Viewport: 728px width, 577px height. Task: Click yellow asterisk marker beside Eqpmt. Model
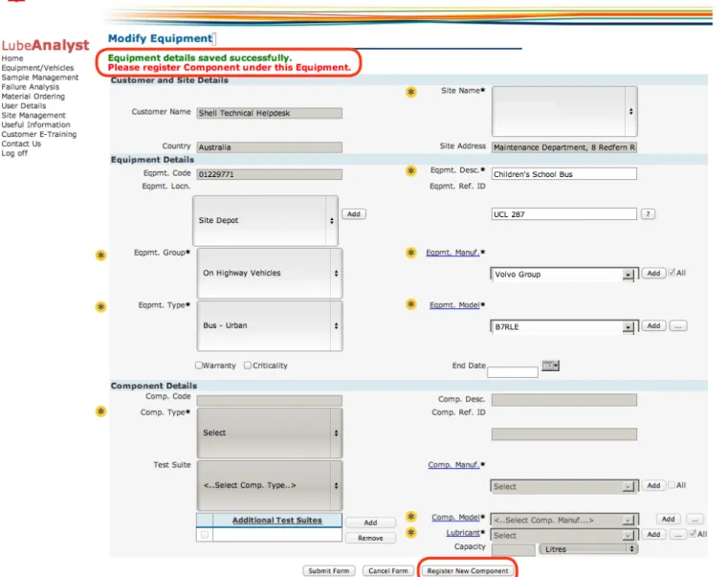pyautogui.click(x=411, y=304)
